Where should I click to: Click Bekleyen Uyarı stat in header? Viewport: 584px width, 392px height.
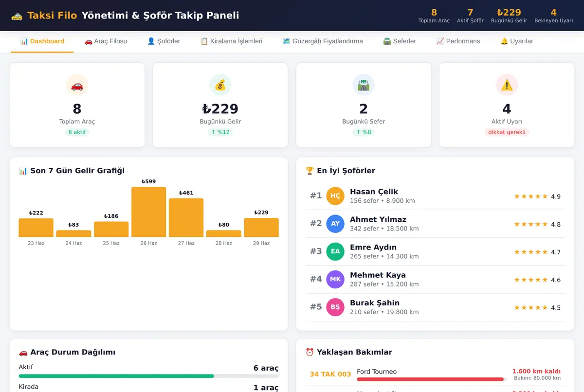pos(554,16)
